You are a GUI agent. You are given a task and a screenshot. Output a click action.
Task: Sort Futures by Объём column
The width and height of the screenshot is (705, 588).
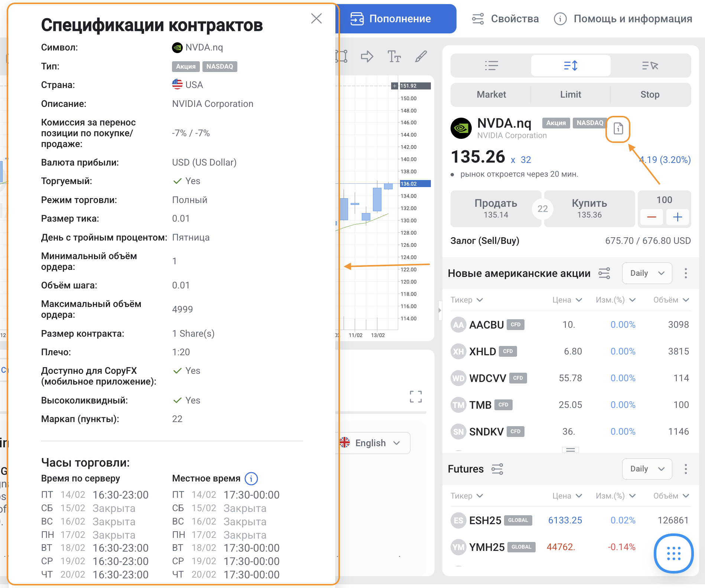click(671, 496)
